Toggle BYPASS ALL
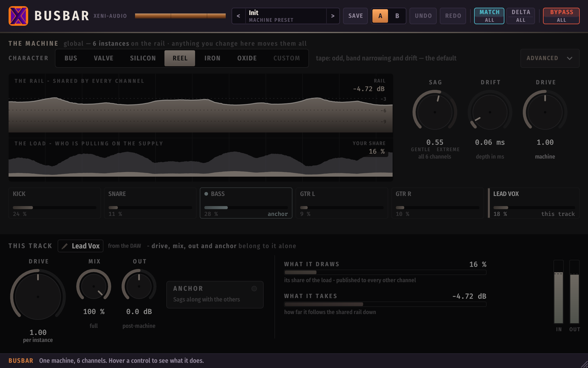588x368 pixels. (x=561, y=16)
